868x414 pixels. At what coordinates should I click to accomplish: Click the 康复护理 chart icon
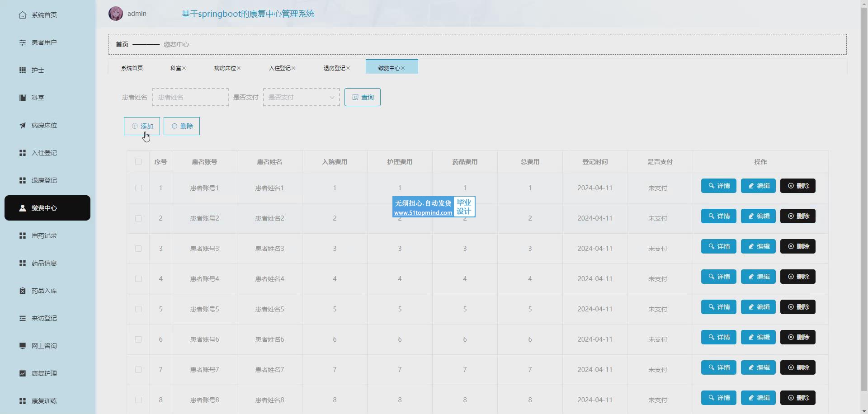click(23, 373)
